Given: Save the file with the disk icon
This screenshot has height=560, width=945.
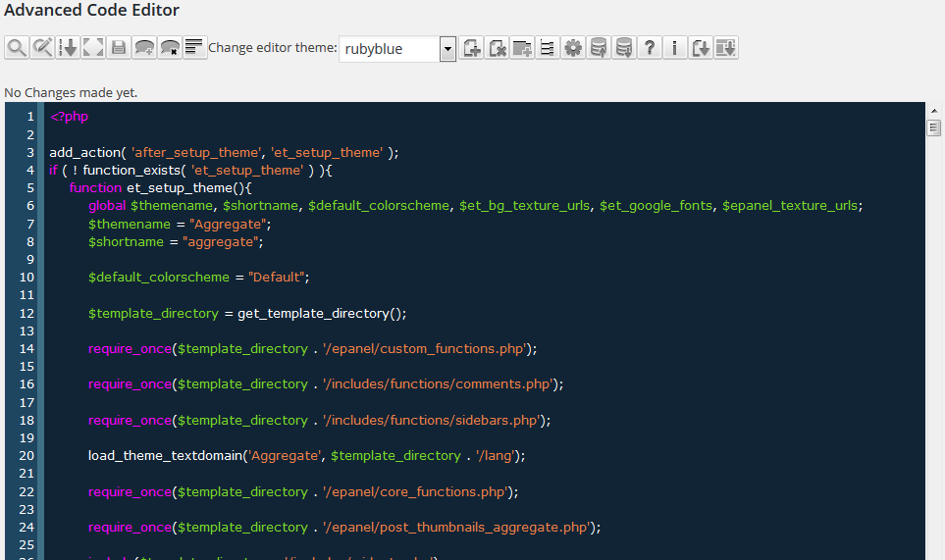Looking at the screenshot, I should [x=119, y=48].
